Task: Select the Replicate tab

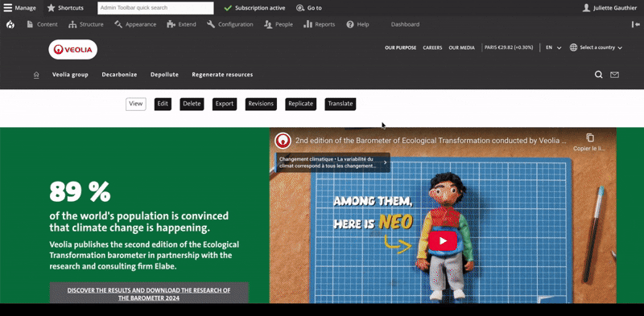Action: [x=300, y=104]
